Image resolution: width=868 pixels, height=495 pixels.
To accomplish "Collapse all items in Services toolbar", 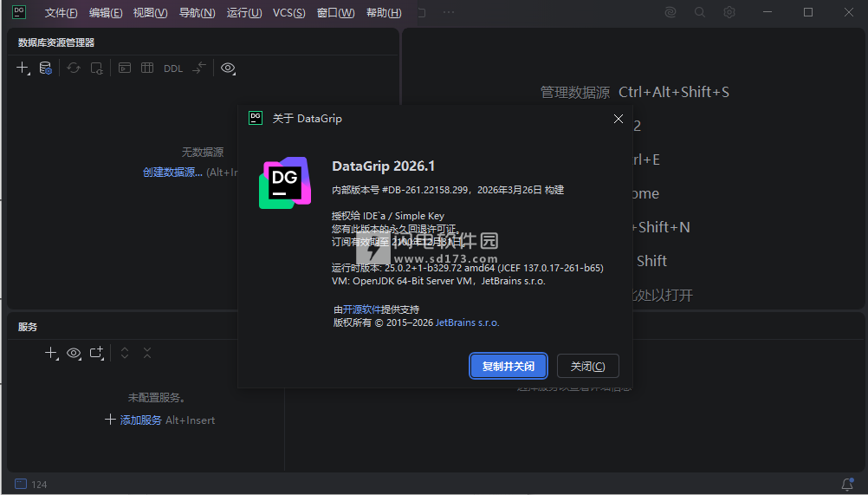I will coord(147,353).
